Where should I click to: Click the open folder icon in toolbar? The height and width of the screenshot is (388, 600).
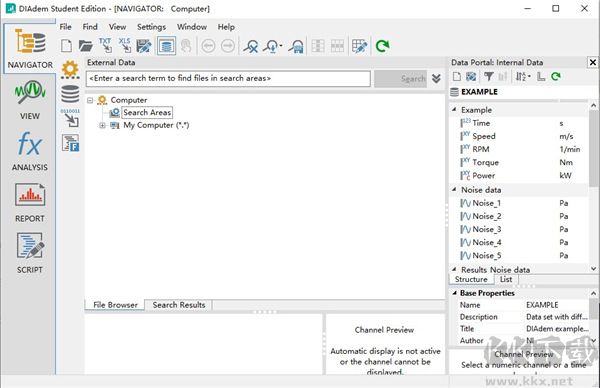point(85,46)
